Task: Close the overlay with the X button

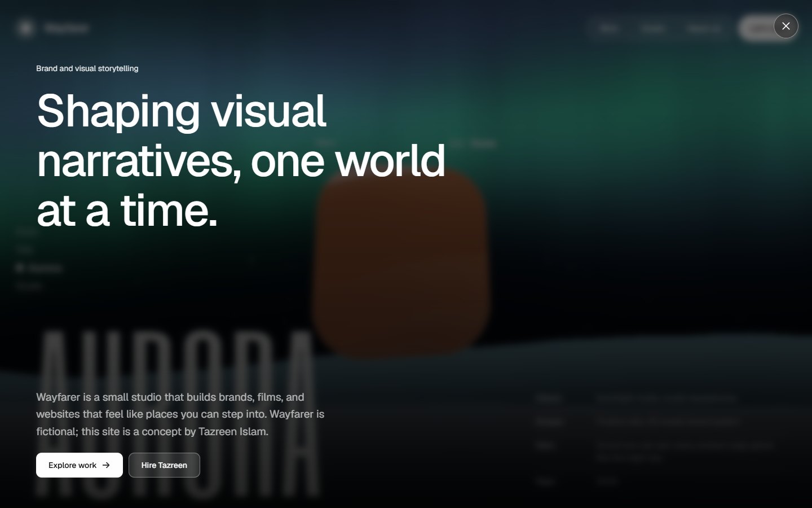Action: click(x=785, y=26)
